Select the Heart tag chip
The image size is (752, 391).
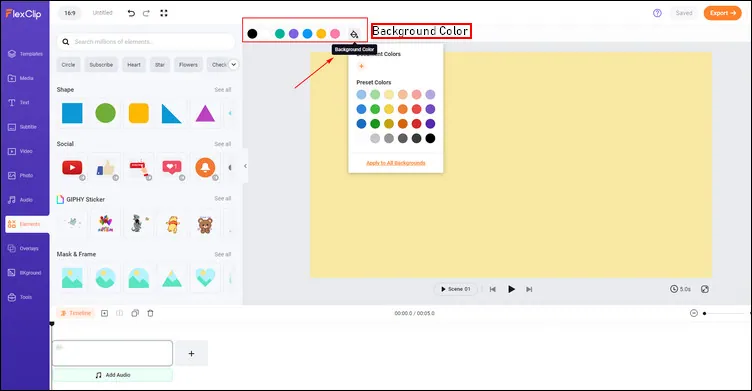click(134, 64)
